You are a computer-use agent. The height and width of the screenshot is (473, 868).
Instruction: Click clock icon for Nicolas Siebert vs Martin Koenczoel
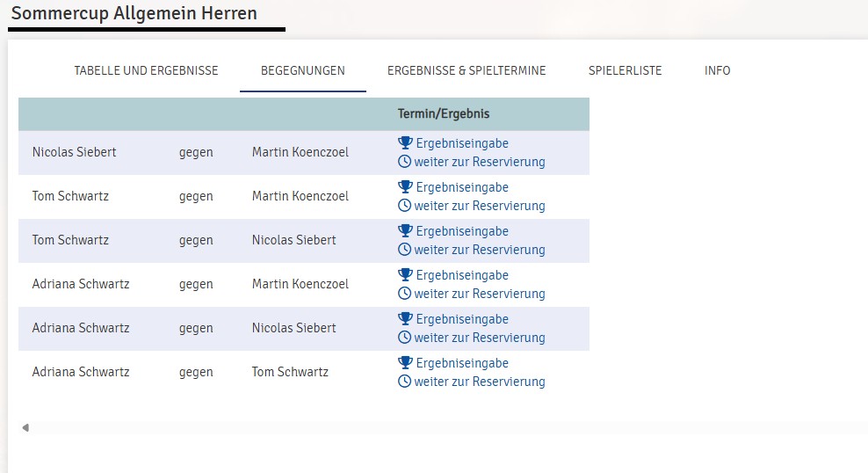pyautogui.click(x=405, y=162)
